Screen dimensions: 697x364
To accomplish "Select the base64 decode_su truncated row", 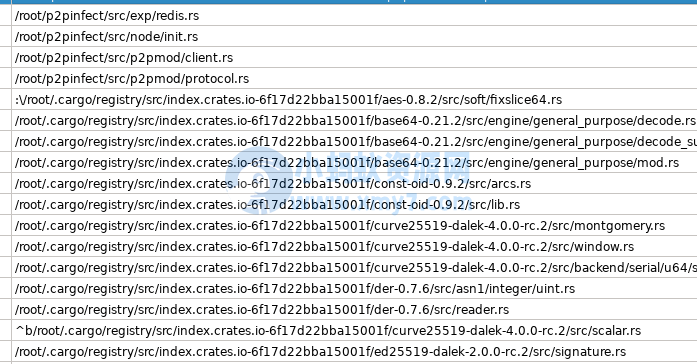I will point(354,141).
